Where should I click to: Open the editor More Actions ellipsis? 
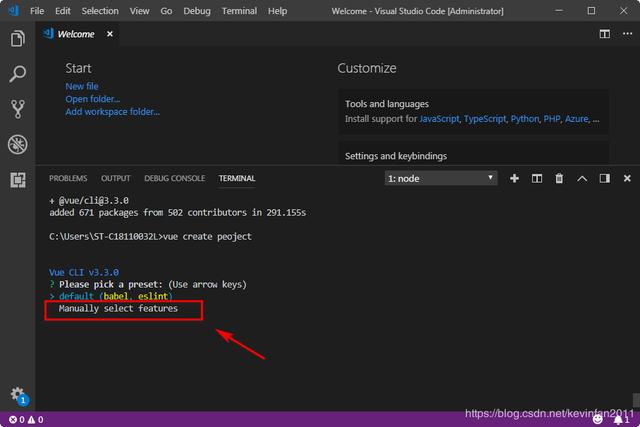627,34
